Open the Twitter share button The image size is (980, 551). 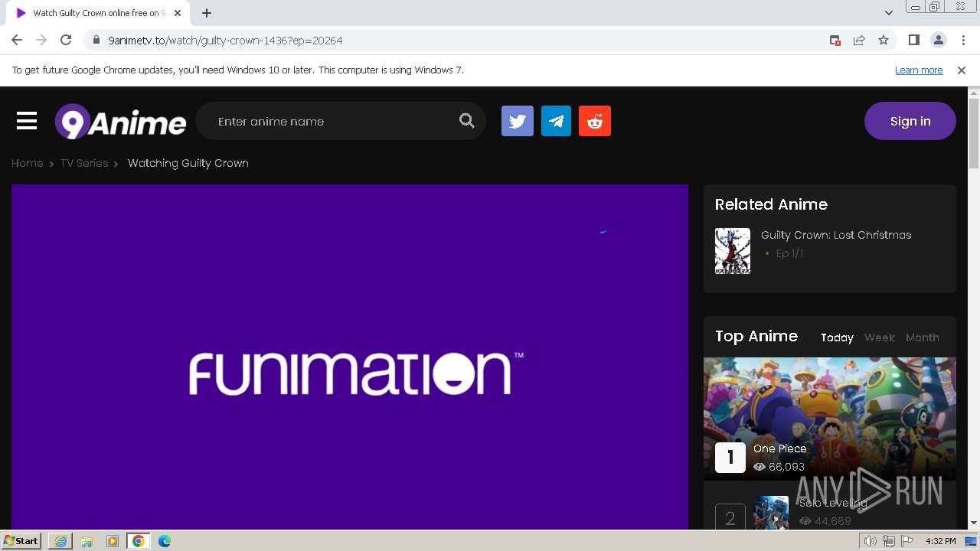tap(518, 121)
